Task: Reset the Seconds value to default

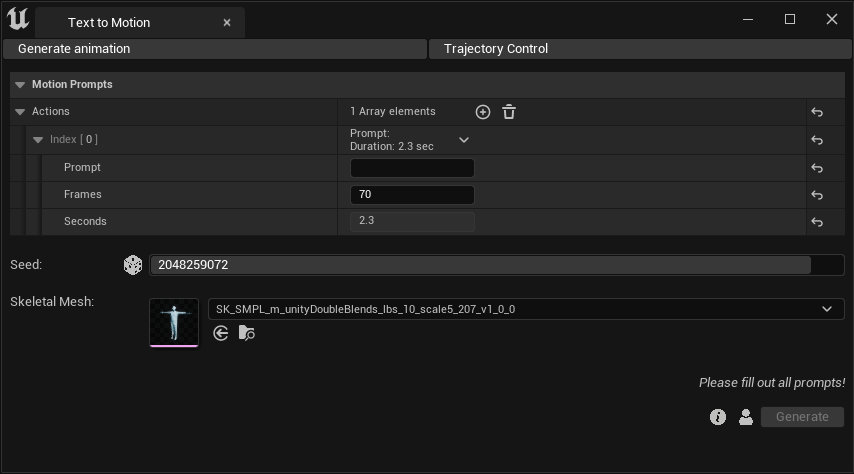Action: 817,222
